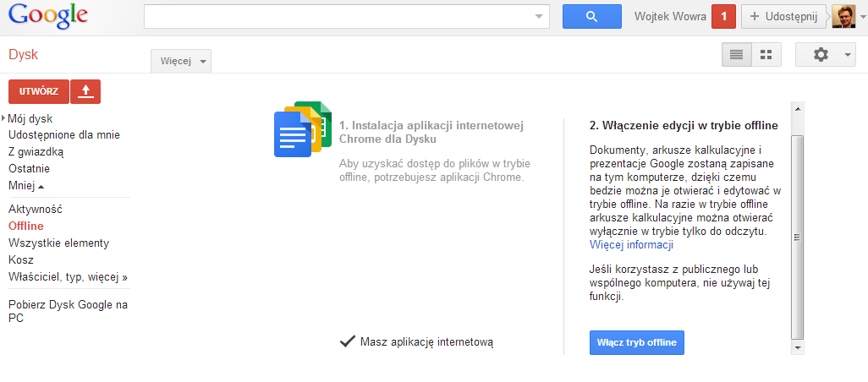
Task: Open the user profile avatar
Action: [x=843, y=17]
